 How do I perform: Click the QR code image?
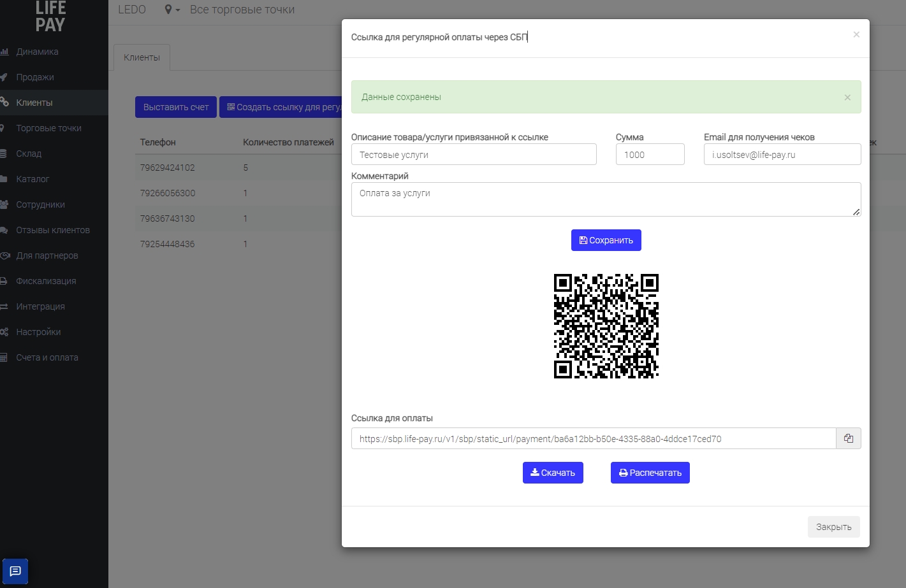coord(606,326)
